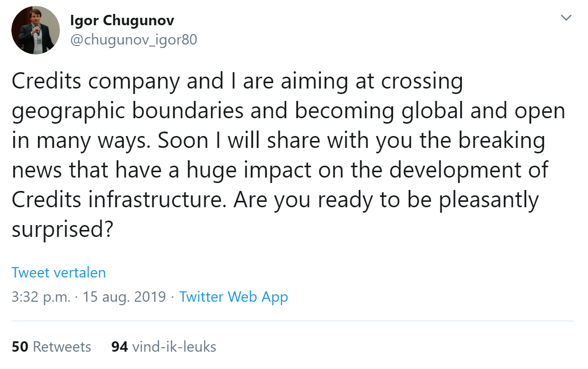Click the number 50 before Retweets
The image size is (588, 369).
[x=20, y=347]
